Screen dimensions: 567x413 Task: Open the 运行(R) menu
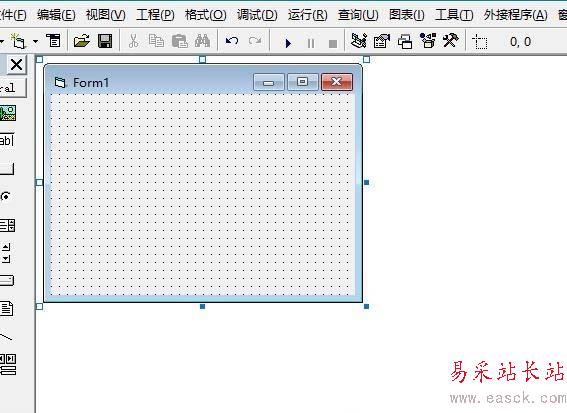coord(307,15)
